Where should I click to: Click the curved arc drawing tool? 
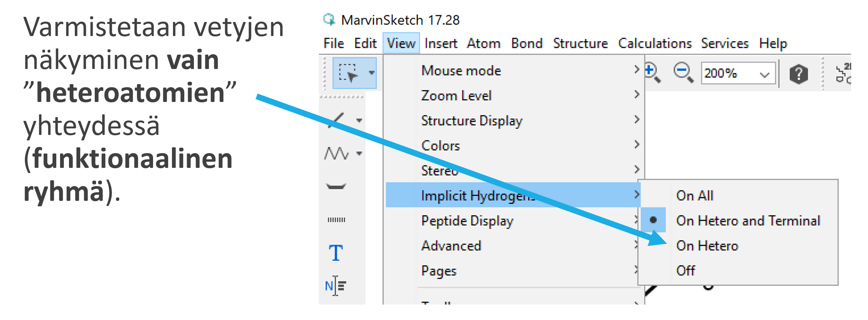click(336, 187)
